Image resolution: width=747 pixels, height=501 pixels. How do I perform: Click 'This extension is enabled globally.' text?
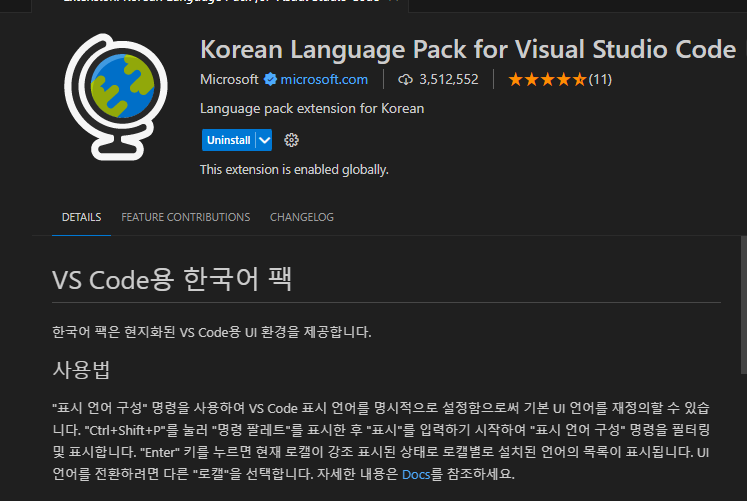coord(294,170)
